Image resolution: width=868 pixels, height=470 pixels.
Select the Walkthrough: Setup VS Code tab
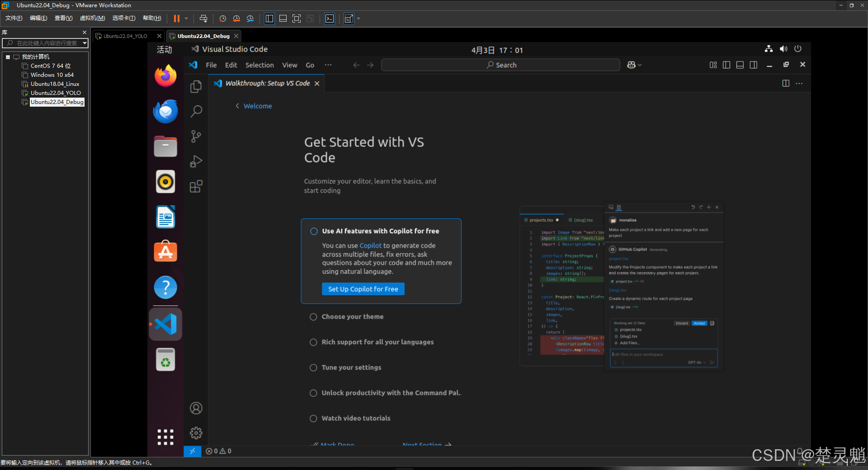(x=268, y=84)
